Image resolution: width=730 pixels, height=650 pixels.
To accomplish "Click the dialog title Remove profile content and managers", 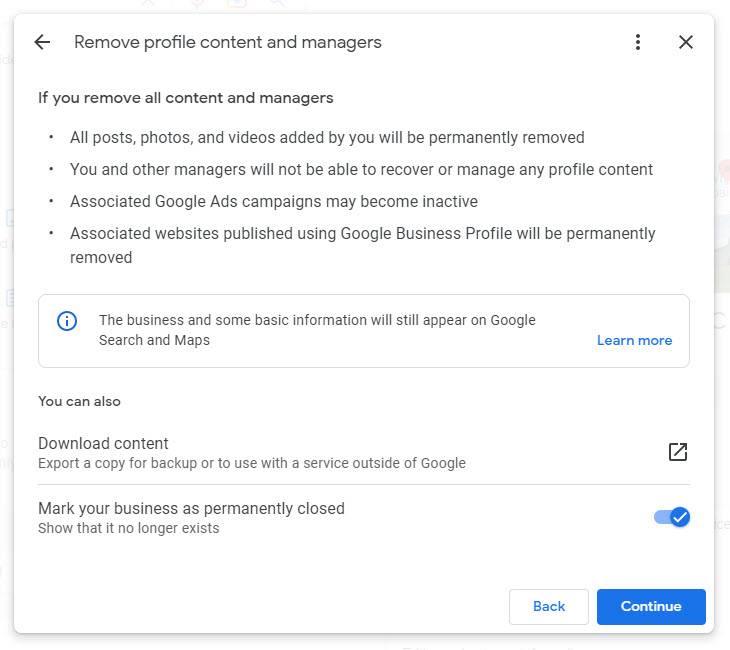I will (228, 42).
